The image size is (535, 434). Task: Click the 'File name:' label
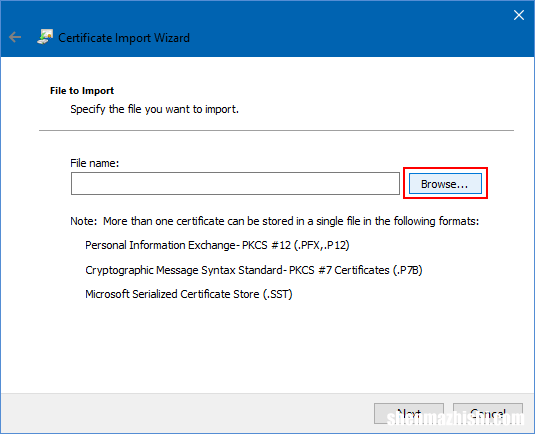coord(95,163)
